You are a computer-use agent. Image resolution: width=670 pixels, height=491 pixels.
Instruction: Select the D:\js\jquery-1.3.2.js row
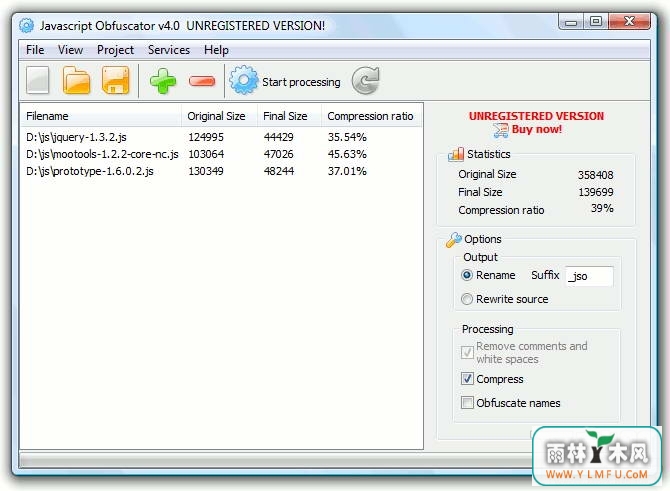221,137
